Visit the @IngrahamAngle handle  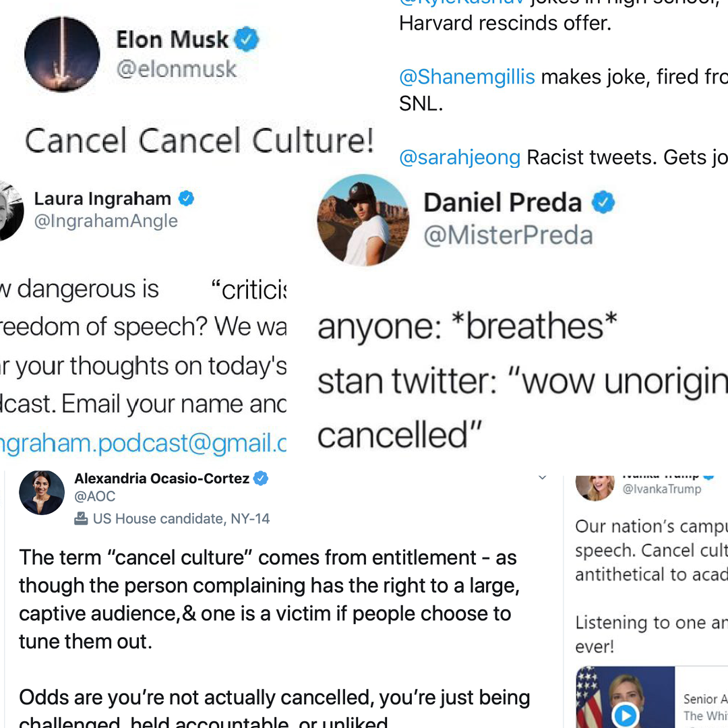(x=106, y=221)
